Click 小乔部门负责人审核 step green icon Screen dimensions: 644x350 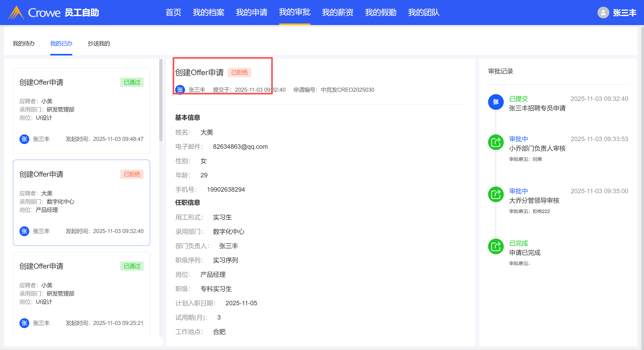(x=495, y=142)
